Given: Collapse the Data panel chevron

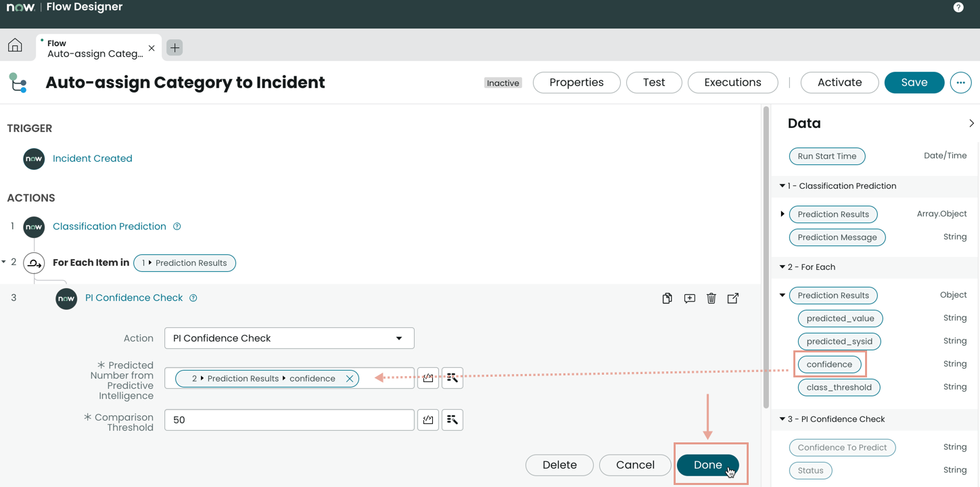Looking at the screenshot, I should [x=971, y=123].
